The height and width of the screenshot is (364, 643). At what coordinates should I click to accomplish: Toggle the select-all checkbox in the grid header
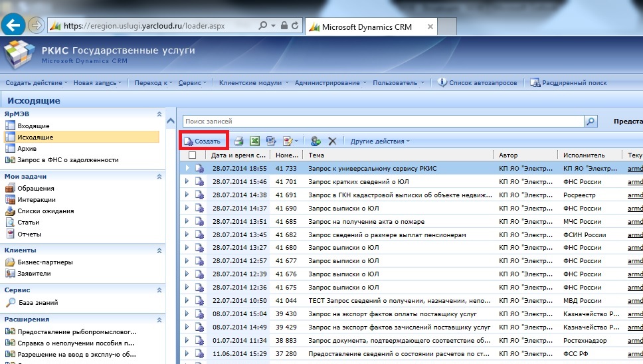point(193,155)
